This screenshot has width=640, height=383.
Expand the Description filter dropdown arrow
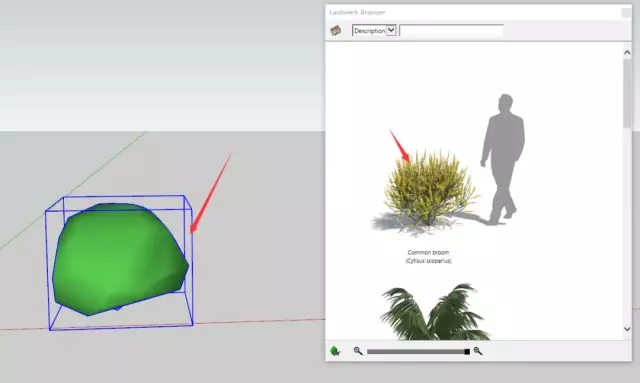click(x=391, y=30)
